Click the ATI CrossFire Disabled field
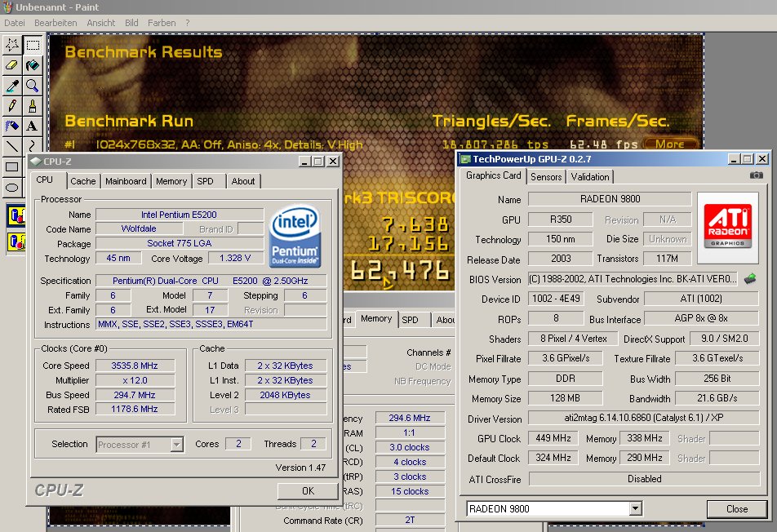The height and width of the screenshot is (532, 777). 644,478
